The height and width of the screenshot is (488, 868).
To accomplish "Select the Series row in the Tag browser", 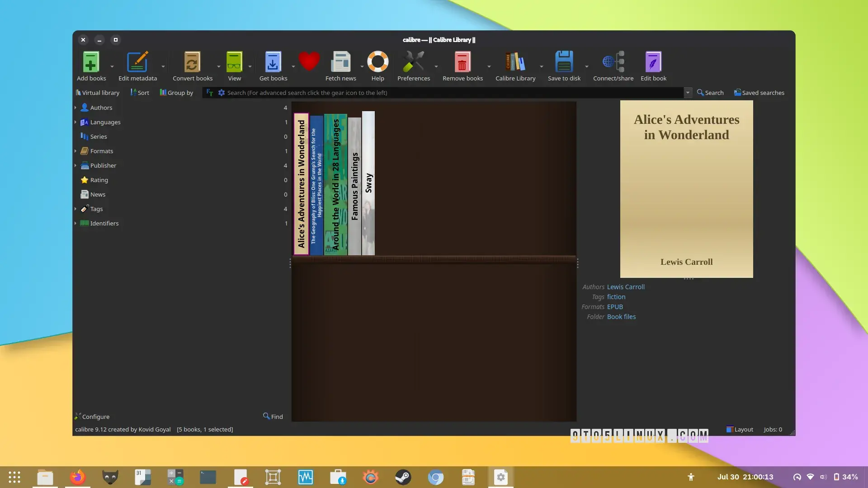I will (x=182, y=136).
